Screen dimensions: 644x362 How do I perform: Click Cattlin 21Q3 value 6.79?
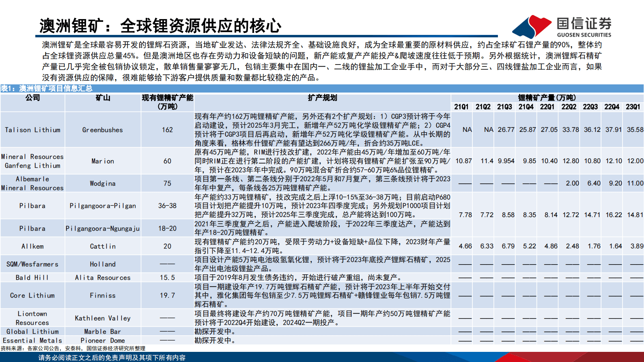click(508, 246)
